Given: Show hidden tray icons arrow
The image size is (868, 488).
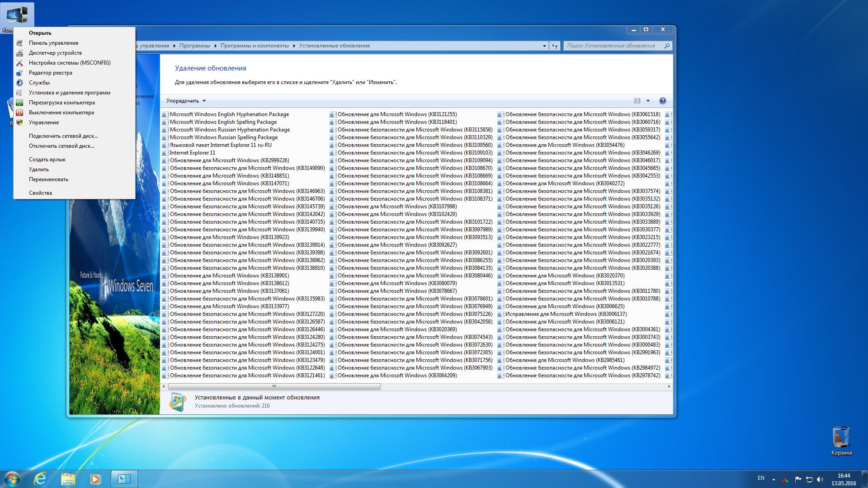Looking at the screenshot, I should tap(774, 479).
